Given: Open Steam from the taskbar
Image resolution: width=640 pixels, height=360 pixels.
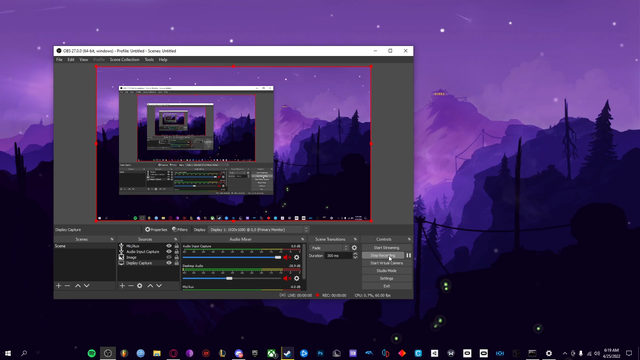Looking at the screenshot, I should (x=287, y=353).
